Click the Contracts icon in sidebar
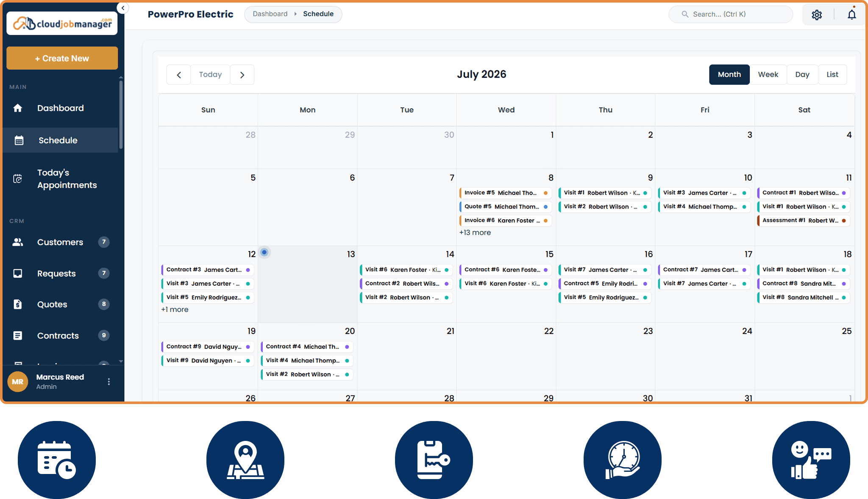The height and width of the screenshot is (499, 868). tap(18, 335)
